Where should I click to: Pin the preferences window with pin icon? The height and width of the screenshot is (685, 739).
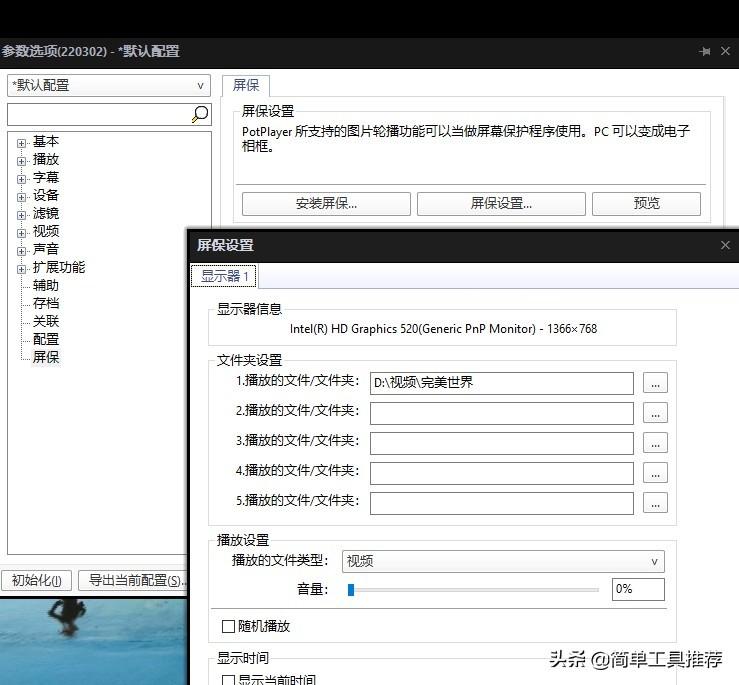705,51
